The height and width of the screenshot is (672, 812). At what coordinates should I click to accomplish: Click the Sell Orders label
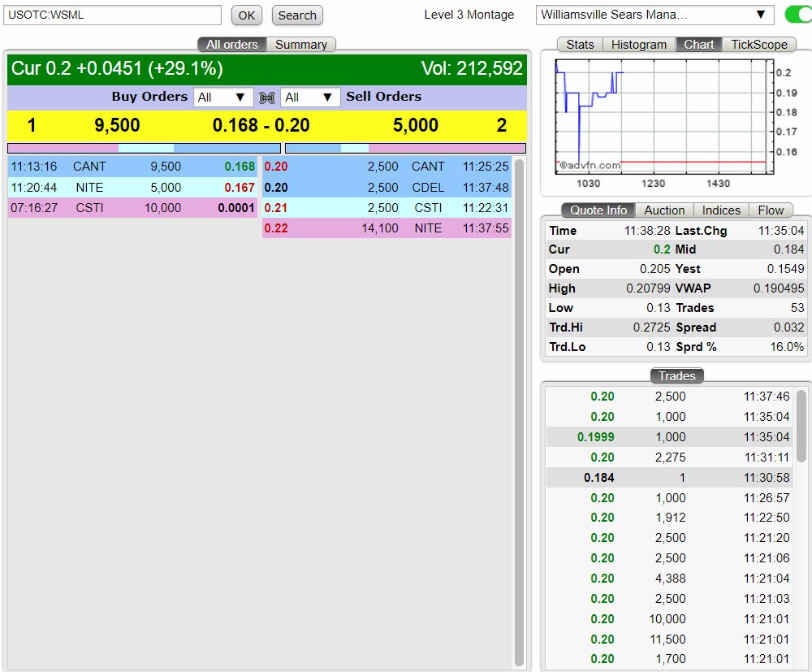(x=384, y=97)
